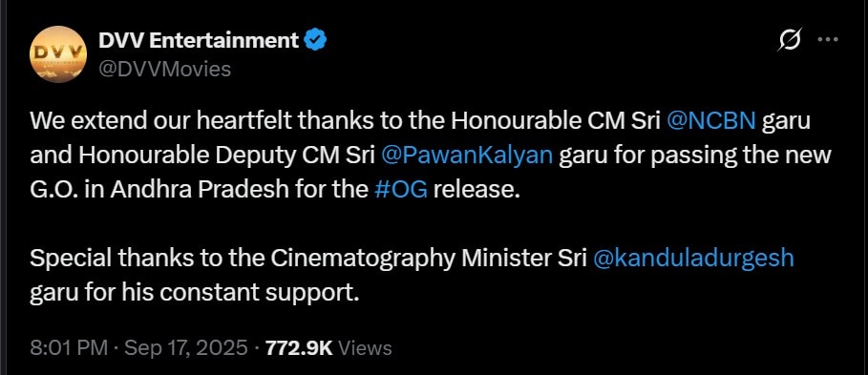This screenshot has width=868, height=375.
Task: Click the Sep 17, 2025 date
Action: [x=186, y=348]
